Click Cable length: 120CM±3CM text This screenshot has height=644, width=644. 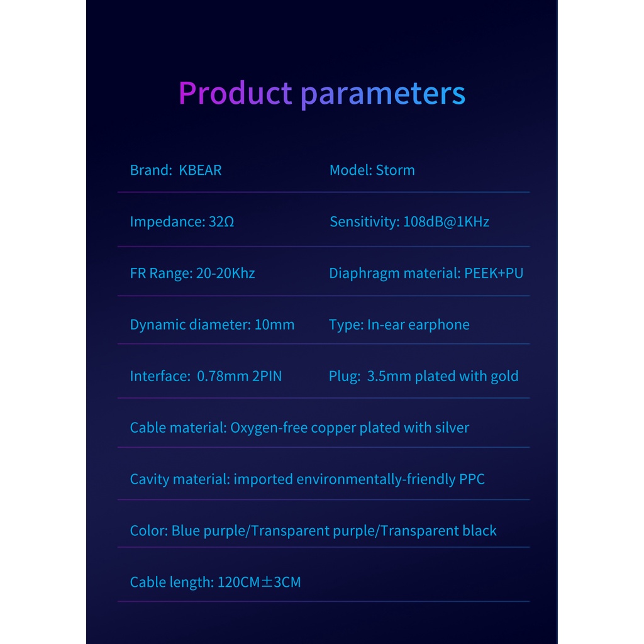[215, 582]
